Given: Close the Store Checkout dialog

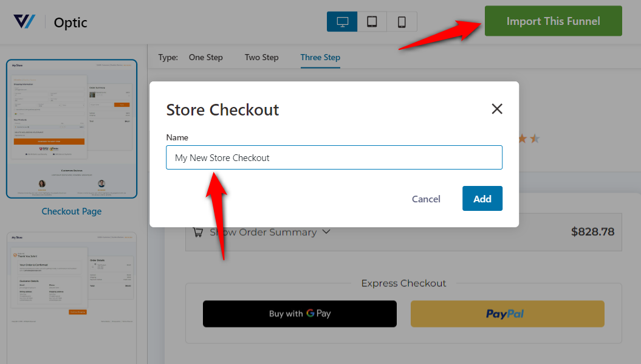Looking at the screenshot, I should tap(496, 109).
